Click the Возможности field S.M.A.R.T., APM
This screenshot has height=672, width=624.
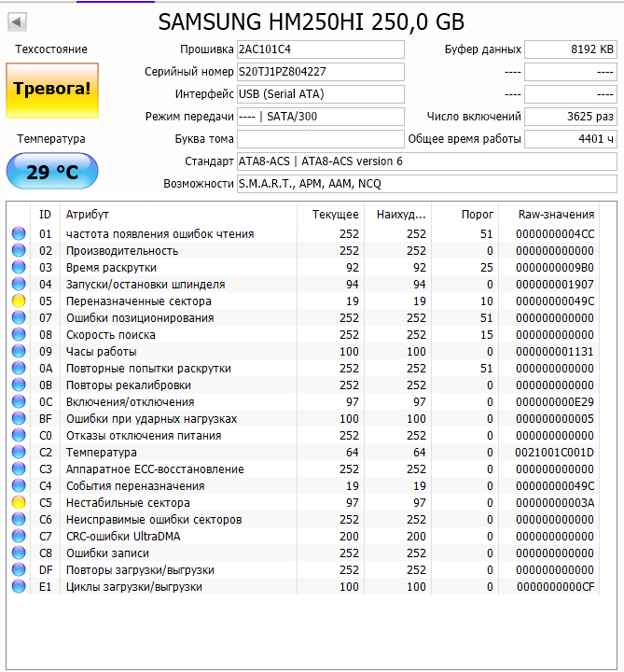[x=427, y=184]
